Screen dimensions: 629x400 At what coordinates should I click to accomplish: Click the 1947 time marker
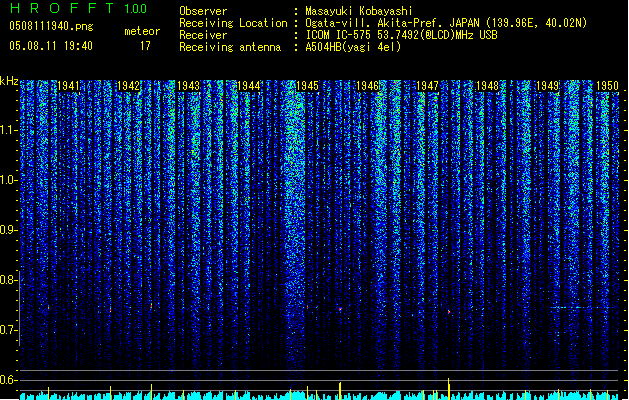coord(428,86)
